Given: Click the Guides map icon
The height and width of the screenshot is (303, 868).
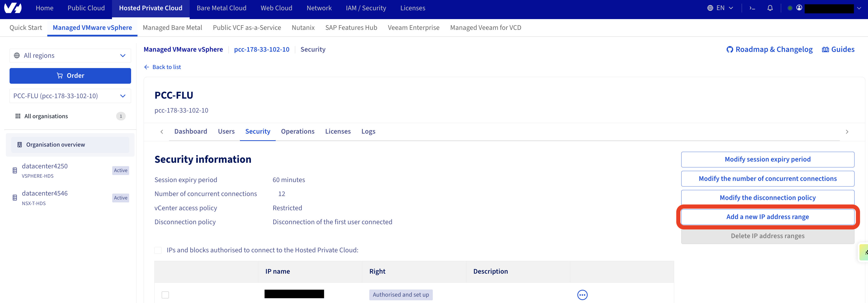Looking at the screenshot, I should [x=825, y=49].
